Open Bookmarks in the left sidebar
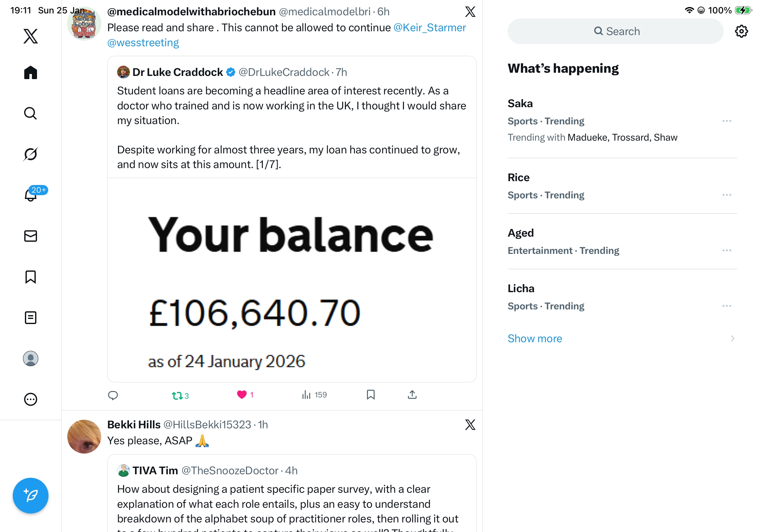 (x=31, y=277)
